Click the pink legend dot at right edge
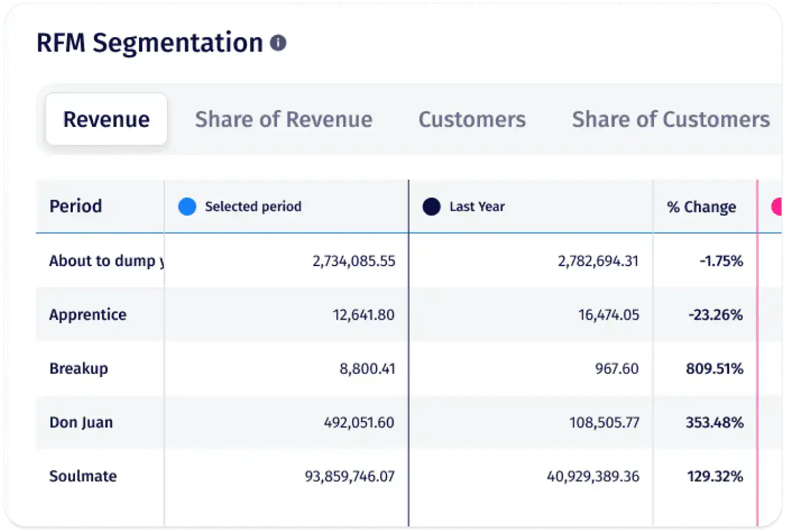This screenshot has width=786, height=532. coord(777,206)
